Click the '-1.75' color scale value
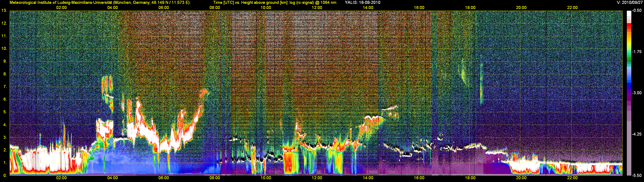Image resolution: width=644 pixels, height=182 pixels. click(x=637, y=52)
